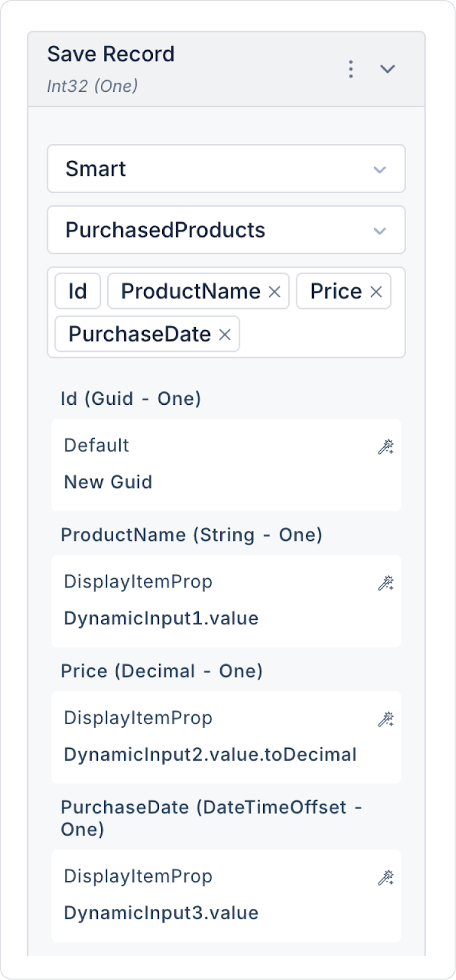
Task: Click the Id field tag
Action: pos(77,292)
